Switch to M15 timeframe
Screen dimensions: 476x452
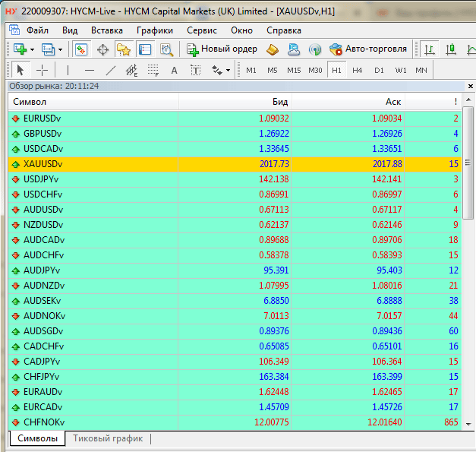tap(294, 70)
